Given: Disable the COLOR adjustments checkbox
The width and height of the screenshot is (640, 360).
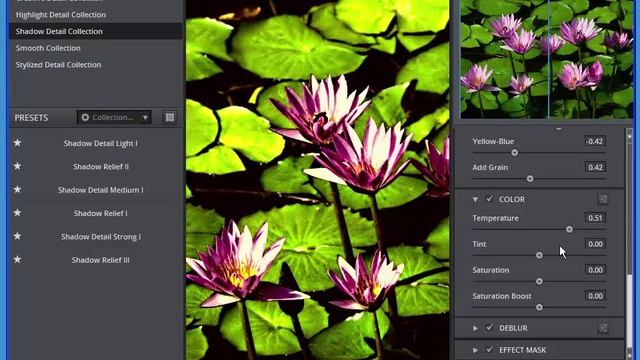Looking at the screenshot, I should coord(489,199).
